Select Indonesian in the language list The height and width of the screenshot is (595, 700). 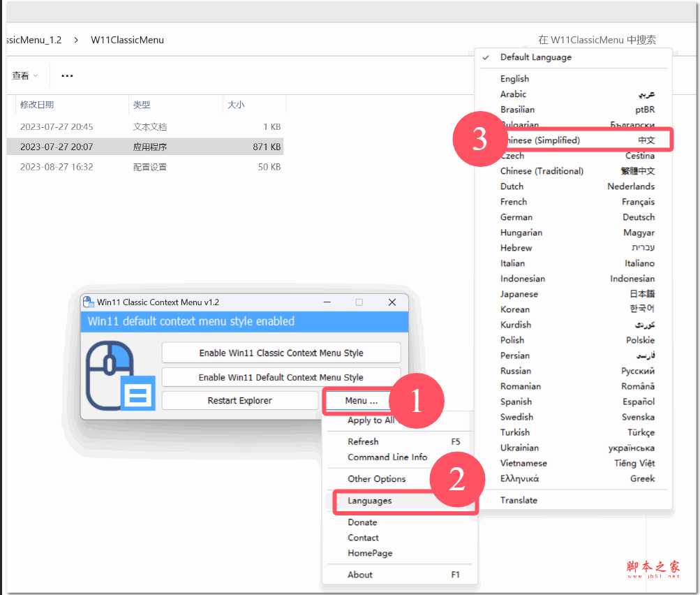573,279
